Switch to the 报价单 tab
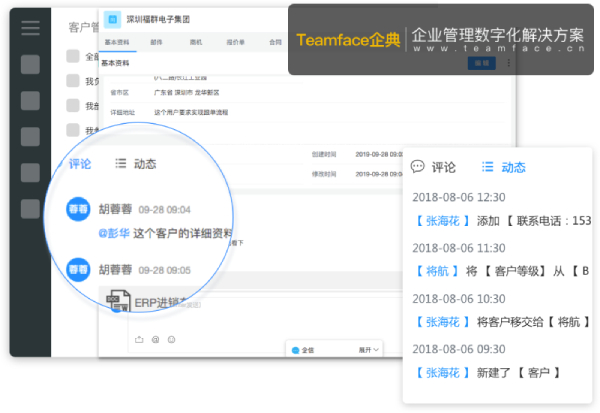The width and height of the screenshot is (600, 413). tap(235, 42)
